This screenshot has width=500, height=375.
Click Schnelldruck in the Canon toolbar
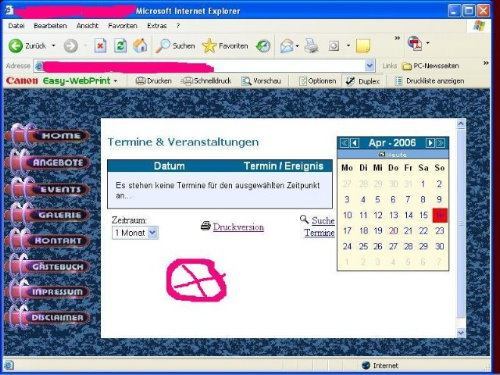pos(206,81)
